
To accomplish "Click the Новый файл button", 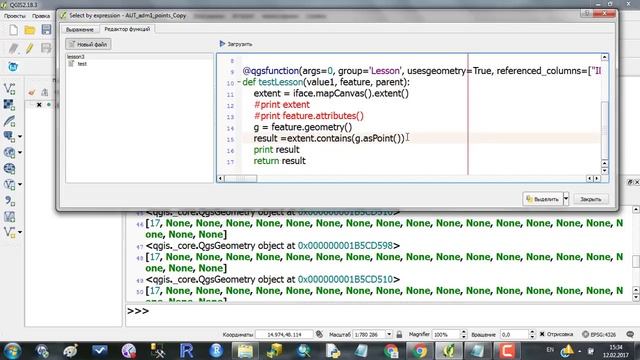I will (x=88, y=44).
